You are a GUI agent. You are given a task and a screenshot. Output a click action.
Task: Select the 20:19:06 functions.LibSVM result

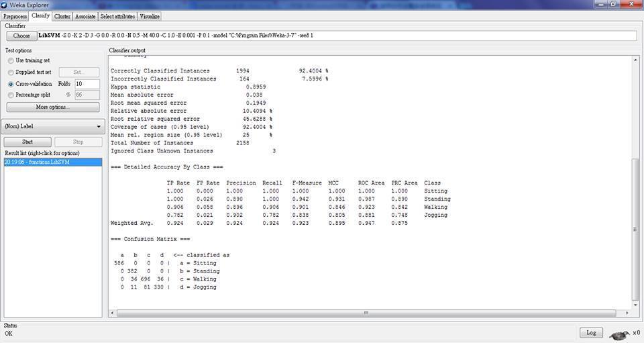click(52, 162)
